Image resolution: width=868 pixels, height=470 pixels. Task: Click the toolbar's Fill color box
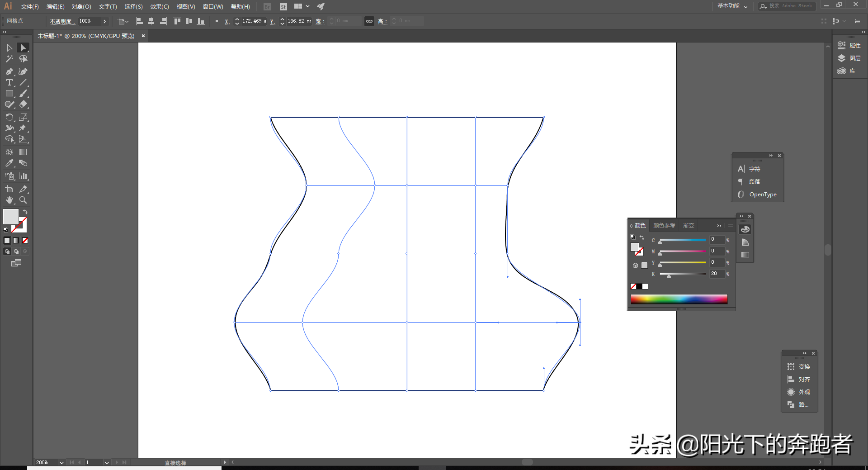[x=11, y=217]
